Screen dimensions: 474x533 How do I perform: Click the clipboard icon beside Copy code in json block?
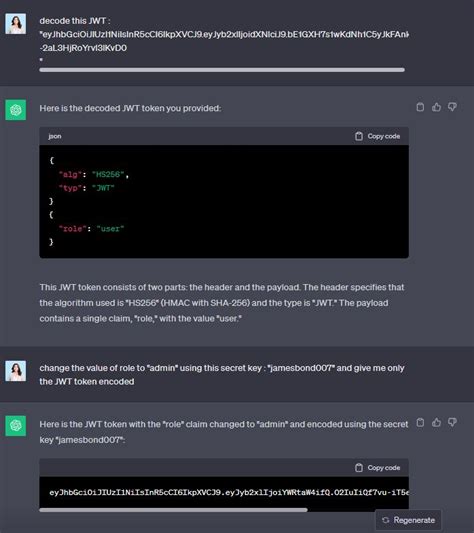coord(359,136)
